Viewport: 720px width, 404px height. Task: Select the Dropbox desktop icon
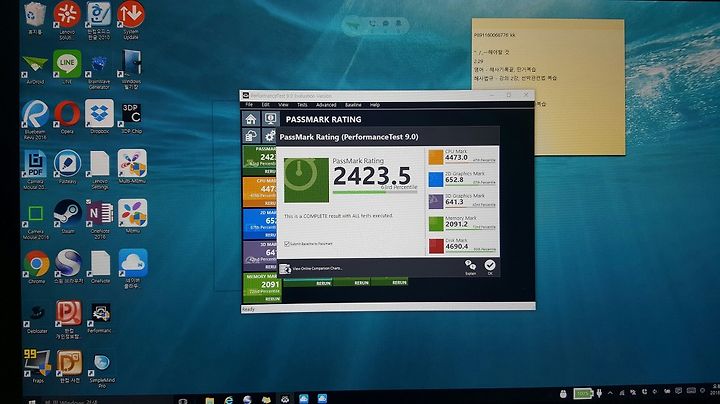pos(99,117)
